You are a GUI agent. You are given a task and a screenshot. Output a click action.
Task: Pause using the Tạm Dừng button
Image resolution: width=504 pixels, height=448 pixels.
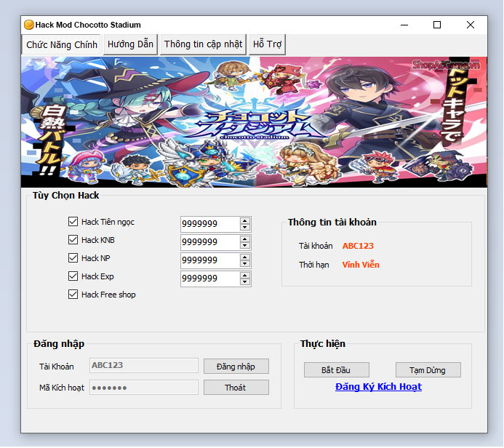point(428,370)
